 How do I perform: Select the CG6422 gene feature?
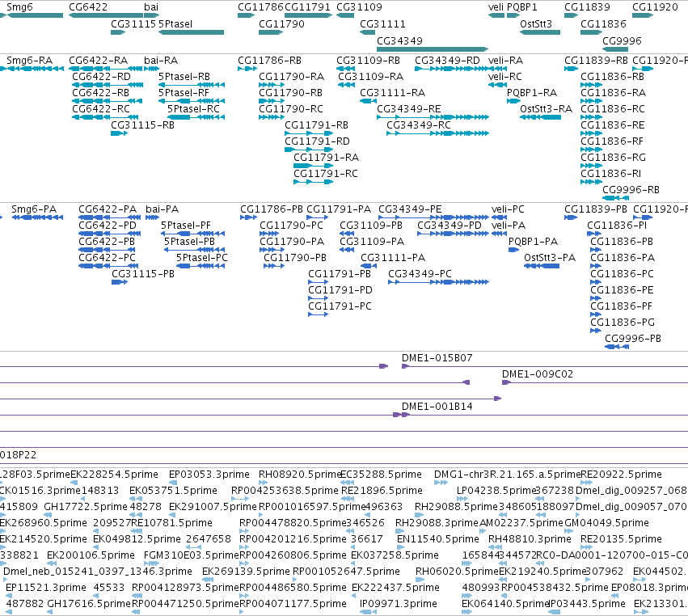[x=106, y=15]
